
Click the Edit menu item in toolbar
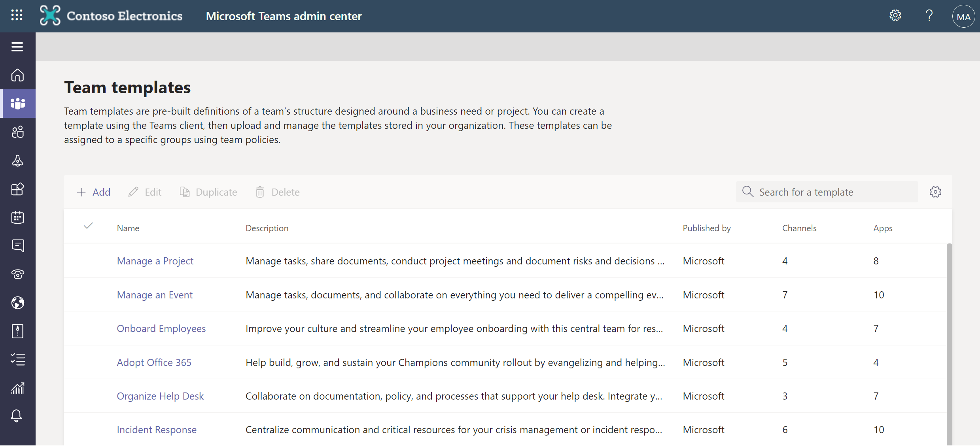145,192
